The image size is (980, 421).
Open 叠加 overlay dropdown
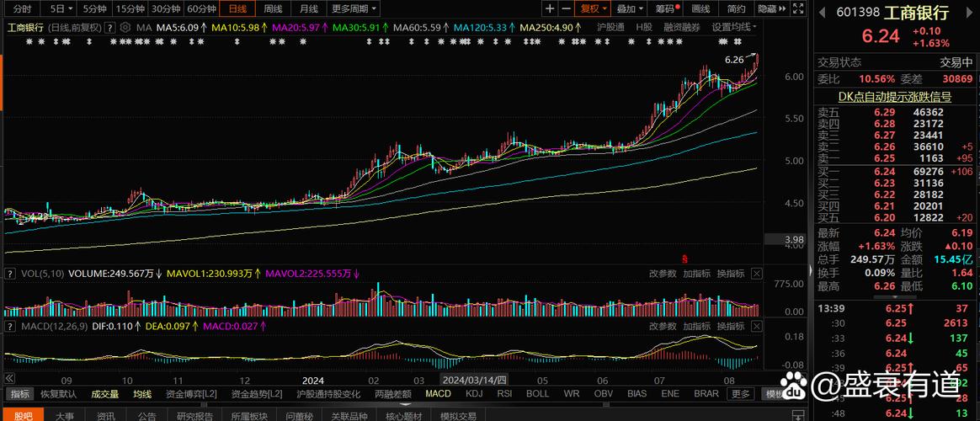pos(630,8)
